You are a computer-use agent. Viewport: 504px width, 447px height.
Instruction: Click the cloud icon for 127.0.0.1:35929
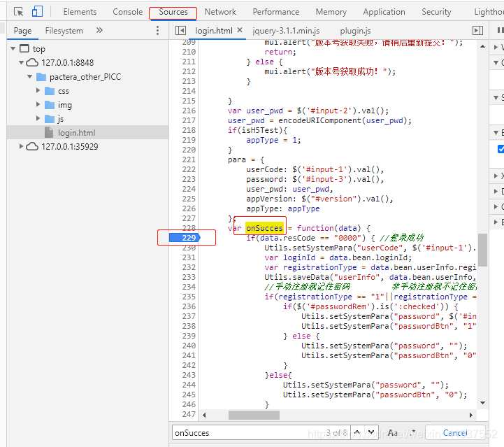32,147
